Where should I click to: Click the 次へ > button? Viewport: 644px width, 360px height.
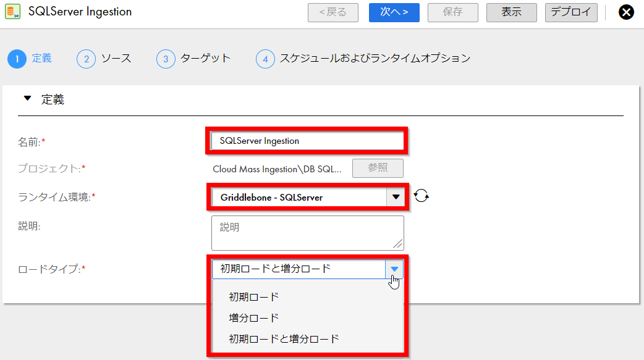click(394, 12)
